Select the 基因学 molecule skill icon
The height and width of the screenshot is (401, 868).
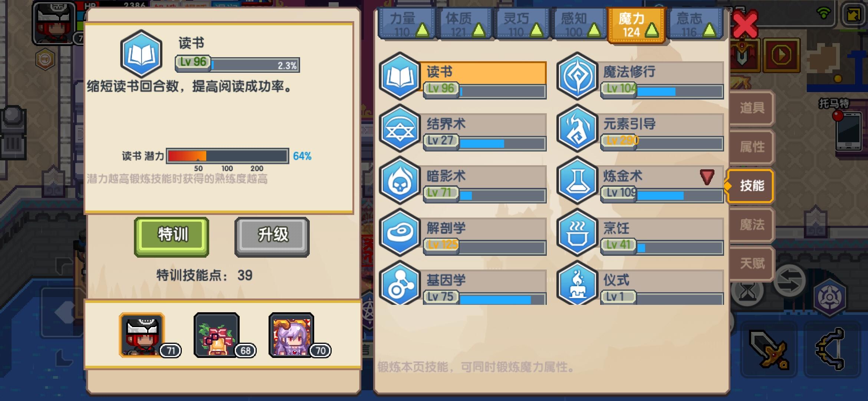pyautogui.click(x=400, y=284)
